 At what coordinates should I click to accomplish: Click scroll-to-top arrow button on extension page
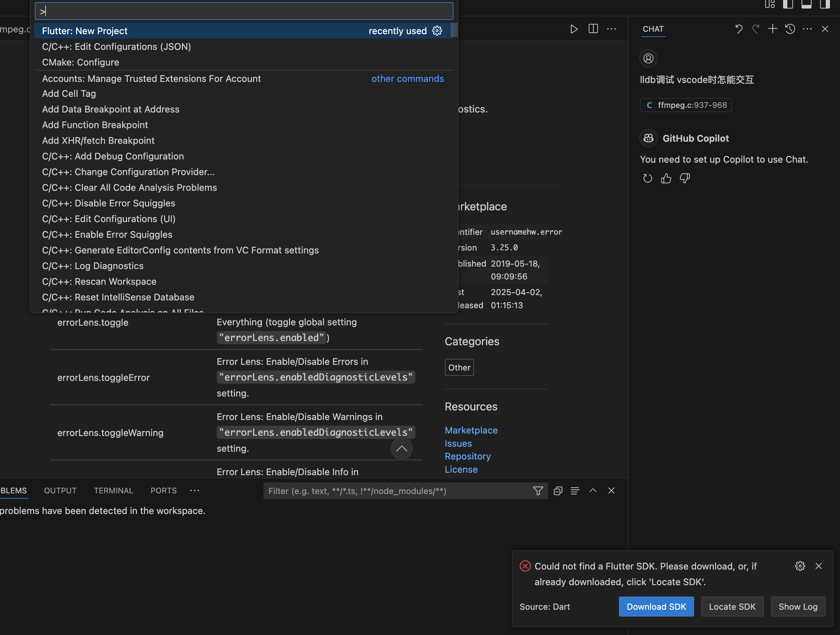401,448
